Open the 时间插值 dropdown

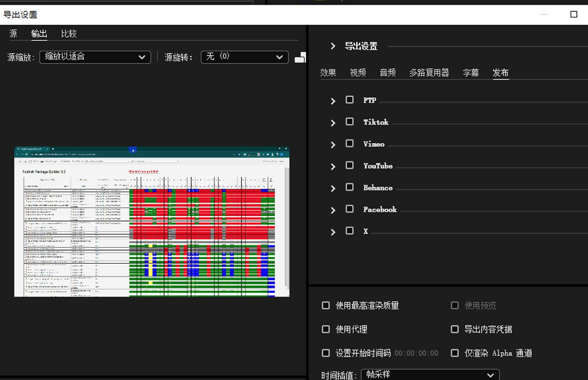(430, 375)
